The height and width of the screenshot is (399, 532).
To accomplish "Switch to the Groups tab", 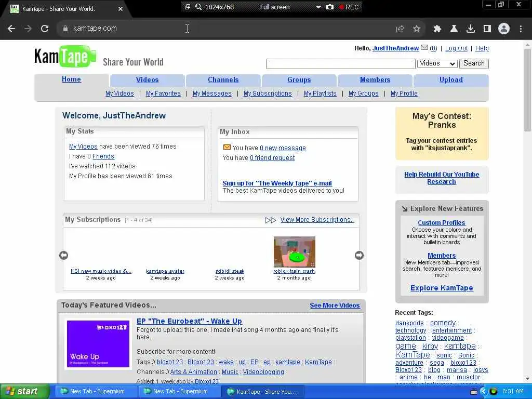I will pyautogui.click(x=299, y=80).
